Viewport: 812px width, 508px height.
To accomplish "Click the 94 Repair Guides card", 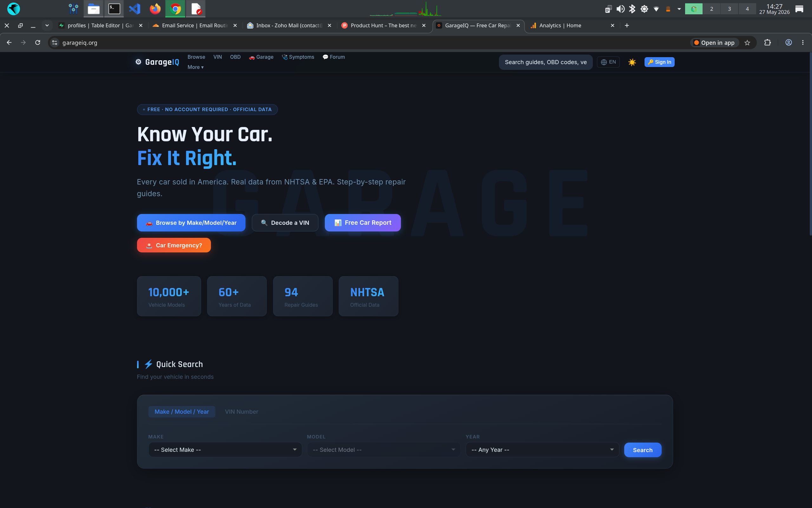I will 303,296.
